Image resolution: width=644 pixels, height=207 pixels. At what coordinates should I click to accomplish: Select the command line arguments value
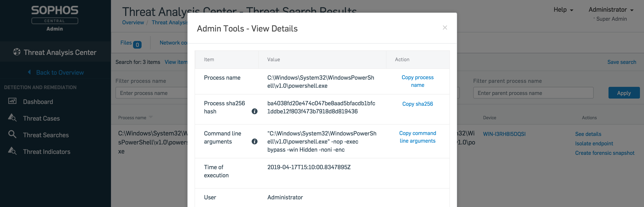[x=322, y=142]
